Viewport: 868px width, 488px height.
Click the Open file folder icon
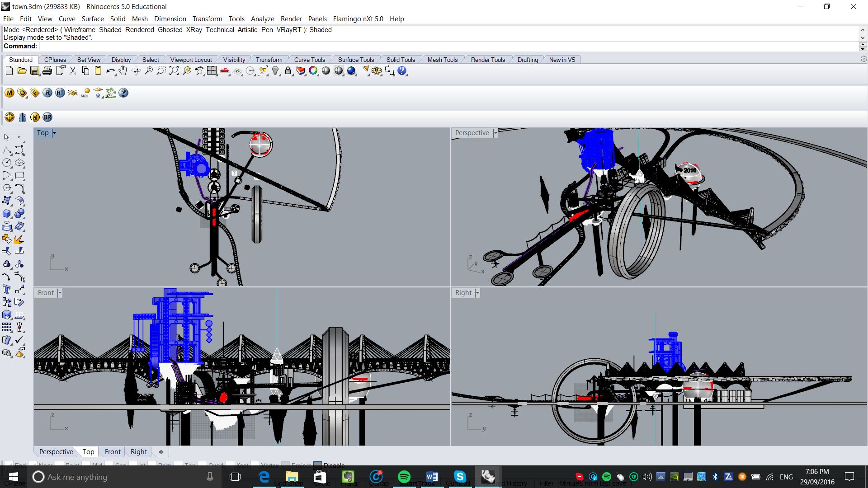pos(22,71)
